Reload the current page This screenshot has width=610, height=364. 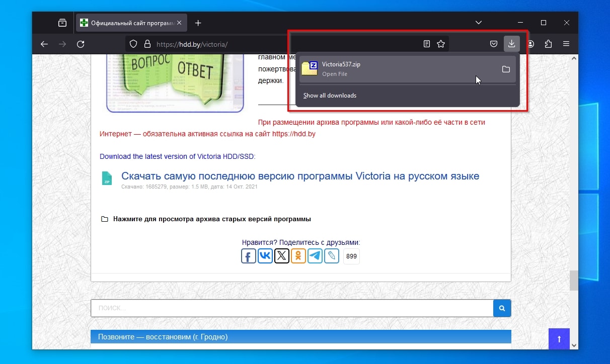(81, 44)
